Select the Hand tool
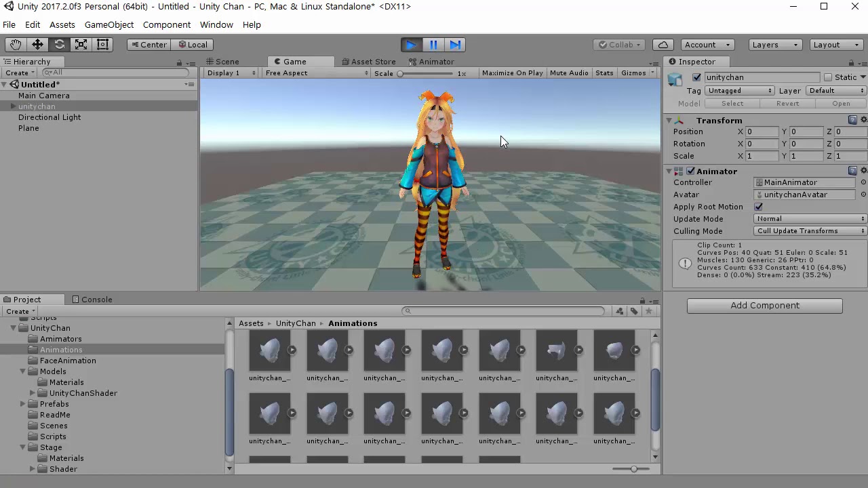 (x=16, y=45)
